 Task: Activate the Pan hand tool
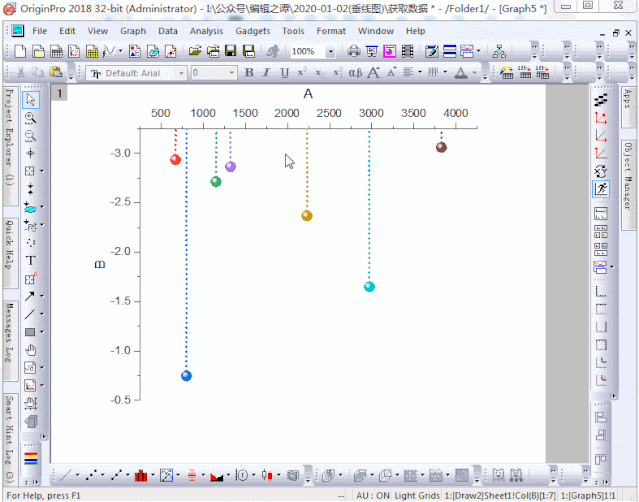tap(30, 350)
